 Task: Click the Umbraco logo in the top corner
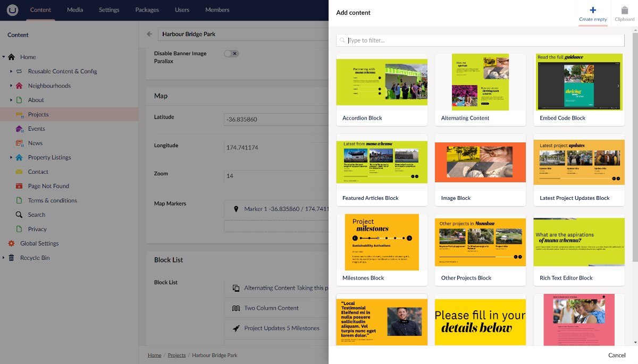12,10
